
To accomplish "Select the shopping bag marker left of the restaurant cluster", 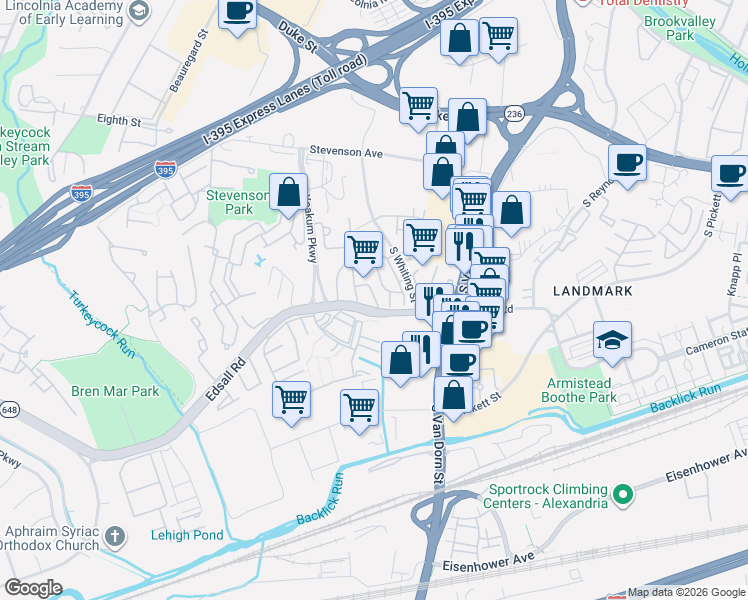I will click(401, 361).
